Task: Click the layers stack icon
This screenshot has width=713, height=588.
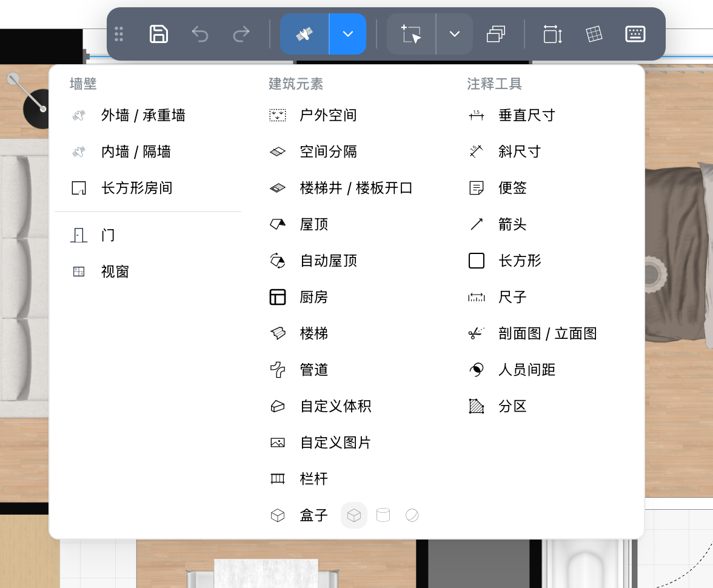Action: (496, 34)
